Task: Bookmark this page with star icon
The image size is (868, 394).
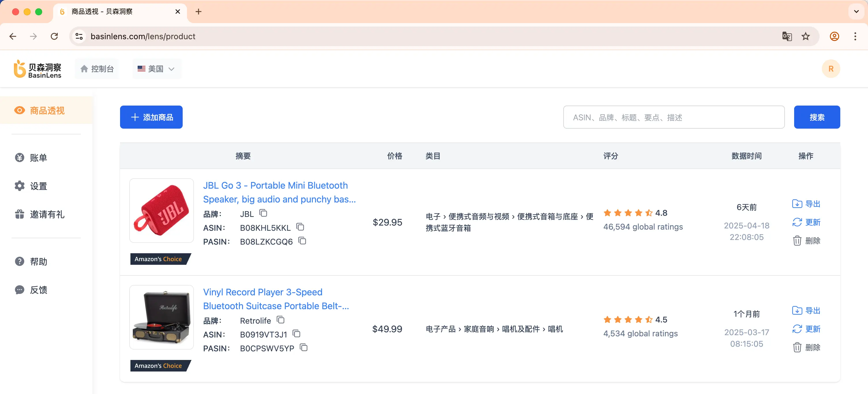Action: [x=806, y=36]
